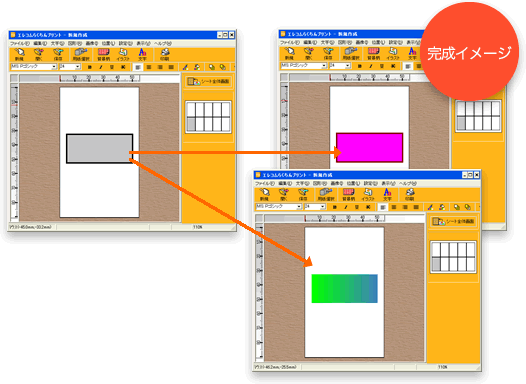The height and width of the screenshot is (384, 526).
Task: Expand MS Pゴシック font dropdown in gray-rectangle window
Action: point(54,67)
